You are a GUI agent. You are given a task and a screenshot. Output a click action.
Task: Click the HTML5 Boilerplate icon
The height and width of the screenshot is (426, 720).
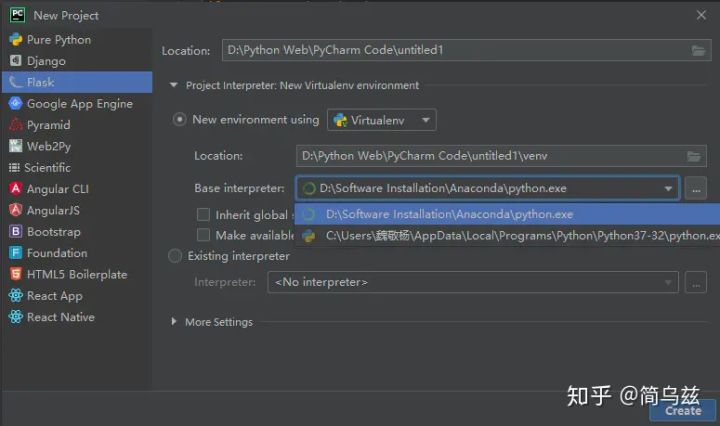16,274
